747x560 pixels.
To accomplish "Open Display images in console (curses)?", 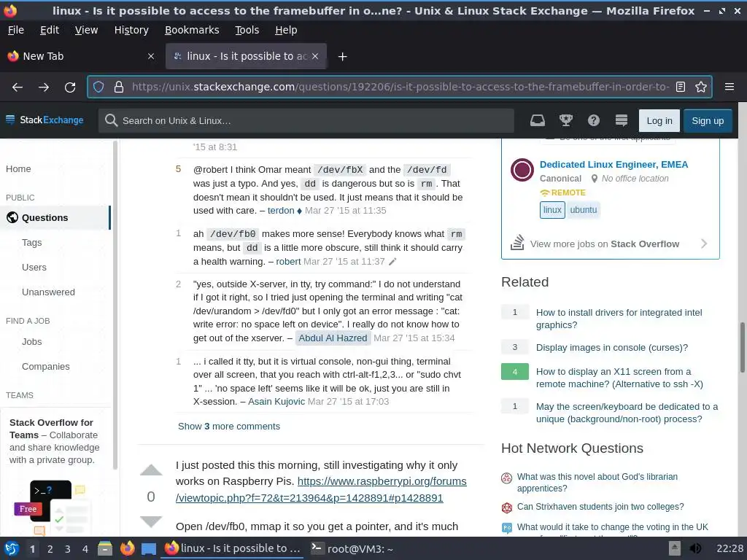I will pyautogui.click(x=612, y=348).
